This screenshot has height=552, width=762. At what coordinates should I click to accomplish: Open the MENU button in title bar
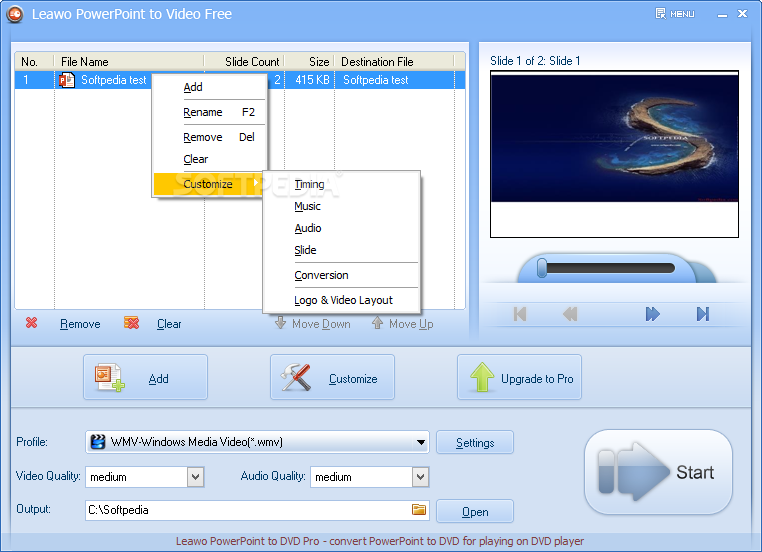[x=675, y=14]
